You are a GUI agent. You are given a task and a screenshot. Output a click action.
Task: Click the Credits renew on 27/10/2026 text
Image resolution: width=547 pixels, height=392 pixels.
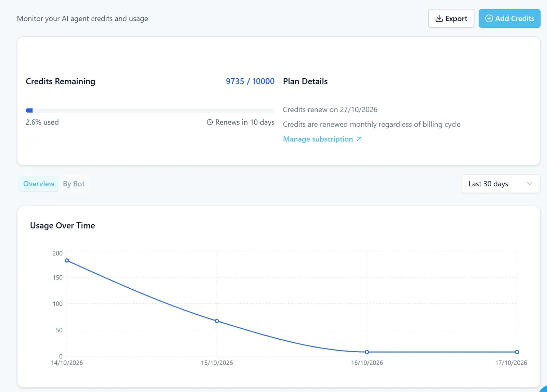pos(330,109)
